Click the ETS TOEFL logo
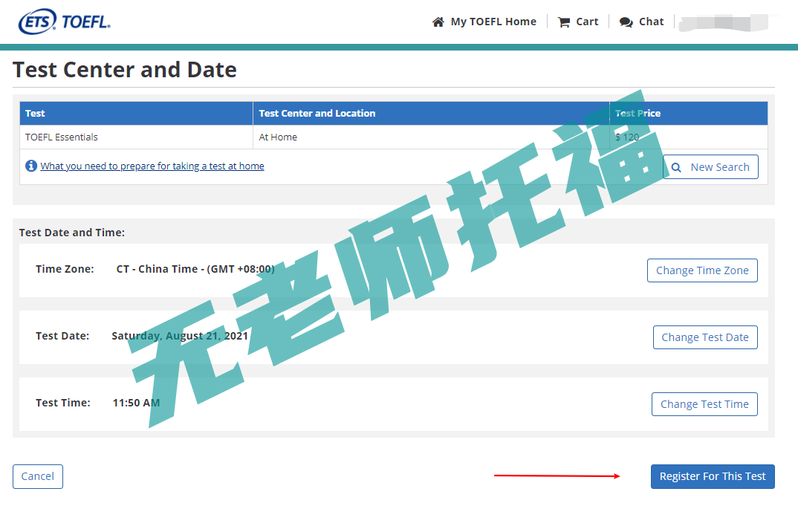 click(64, 22)
